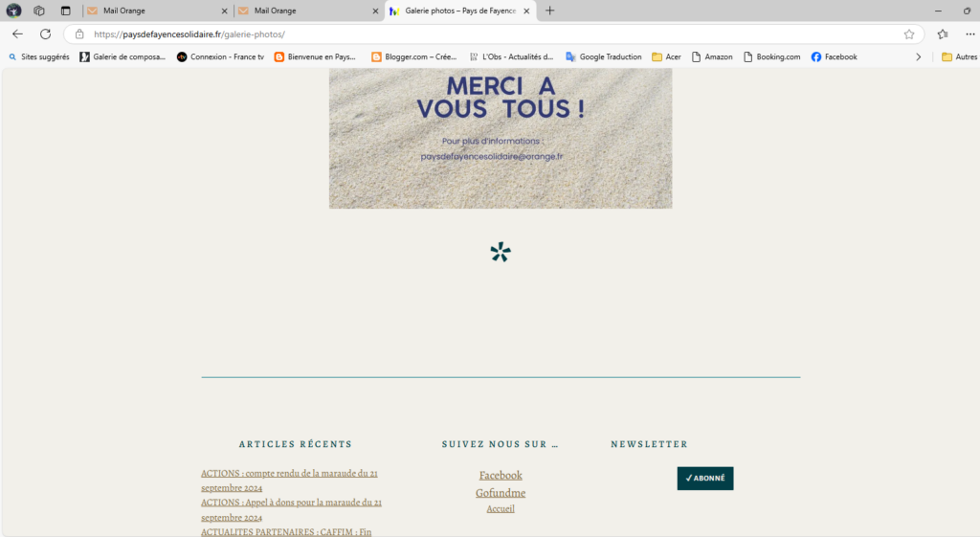Close the Galerie photos tab

click(526, 11)
